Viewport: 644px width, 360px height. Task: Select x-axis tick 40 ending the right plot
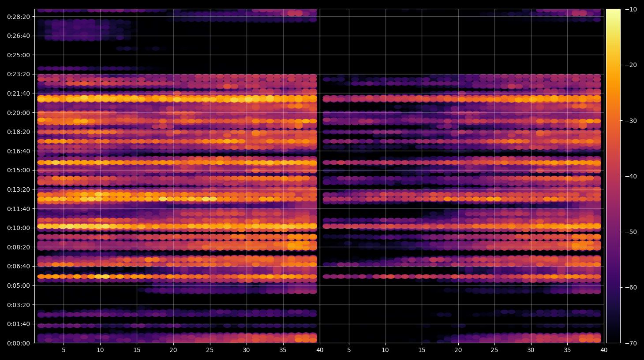point(604,350)
